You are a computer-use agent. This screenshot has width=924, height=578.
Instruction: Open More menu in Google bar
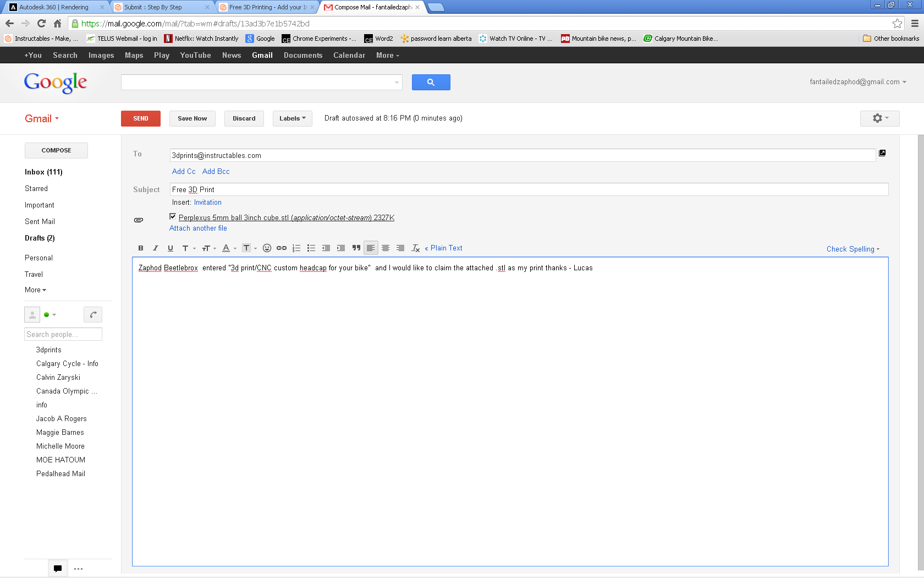pos(388,56)
